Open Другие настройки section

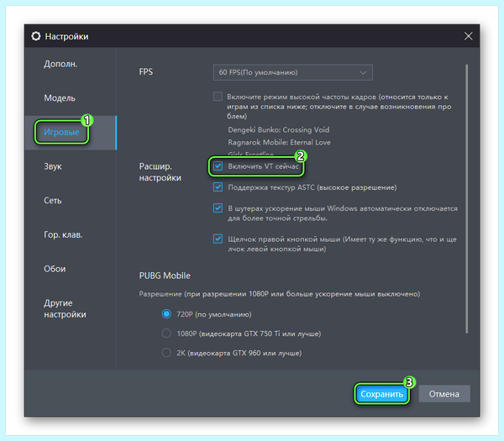(x=65, y=308)
